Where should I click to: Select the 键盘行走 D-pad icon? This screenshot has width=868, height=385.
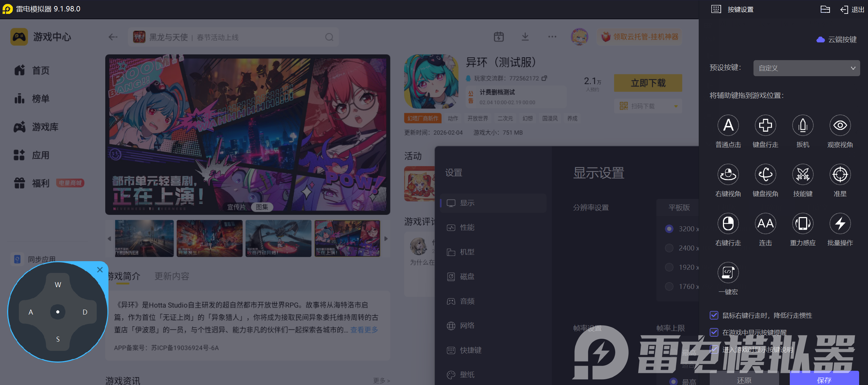click(765, 125)
